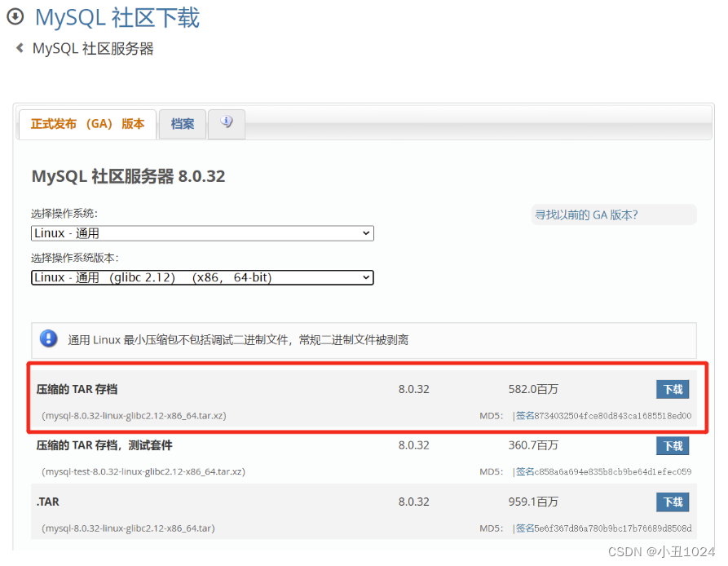The height and width of the screenshot is (566, 728).
Task: Click the MySQL 社区下载 page title
Action: click(117, 17)
